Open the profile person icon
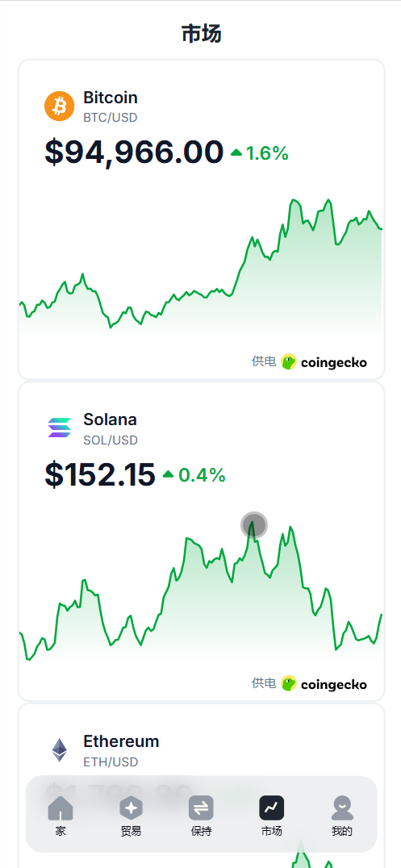The height and width of the screenshot is (868, 401). [342, 808]
